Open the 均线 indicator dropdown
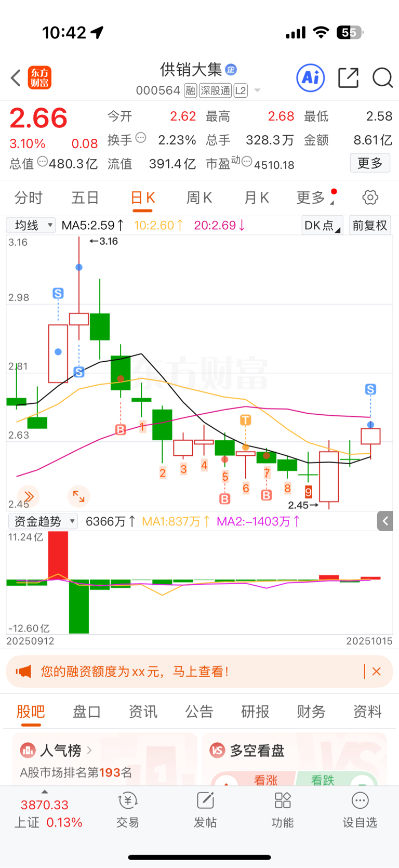 [x=31, y=225]
